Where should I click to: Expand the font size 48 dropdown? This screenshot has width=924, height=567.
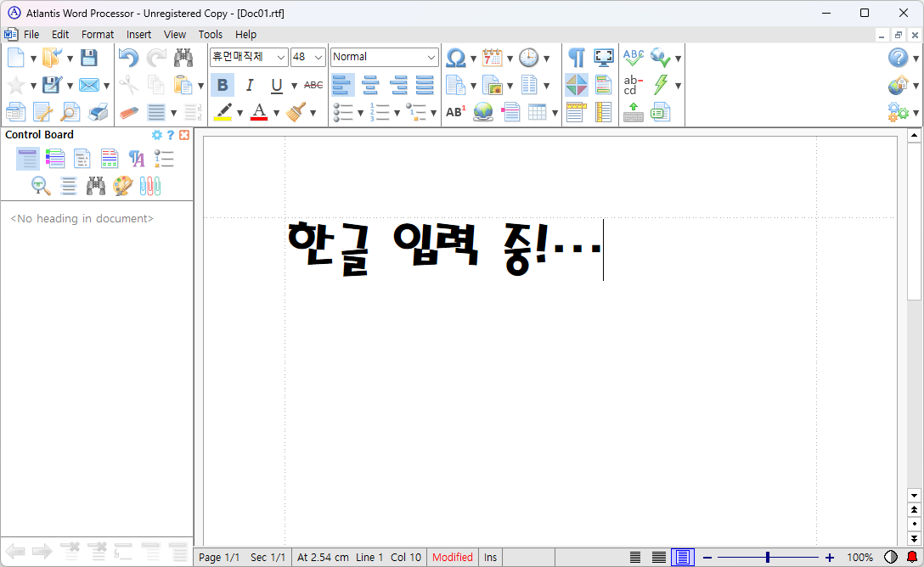coord(318,57)
